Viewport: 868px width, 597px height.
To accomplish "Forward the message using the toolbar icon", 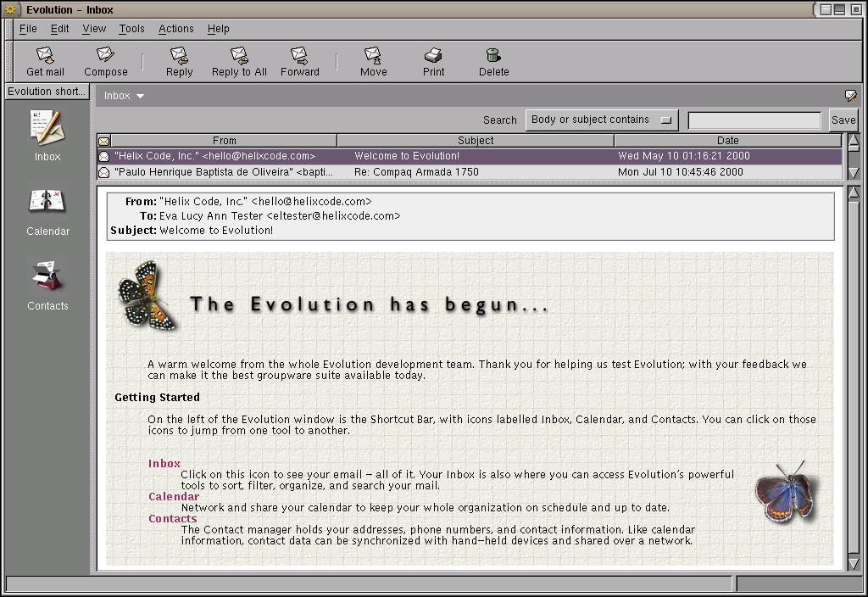I will click(299, 59).
